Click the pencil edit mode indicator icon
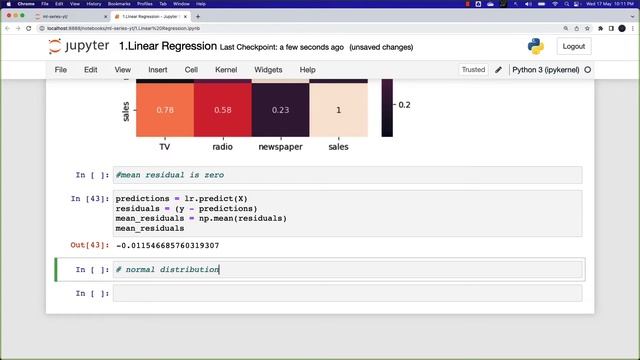The image size is (640, 360). [498, 70]
